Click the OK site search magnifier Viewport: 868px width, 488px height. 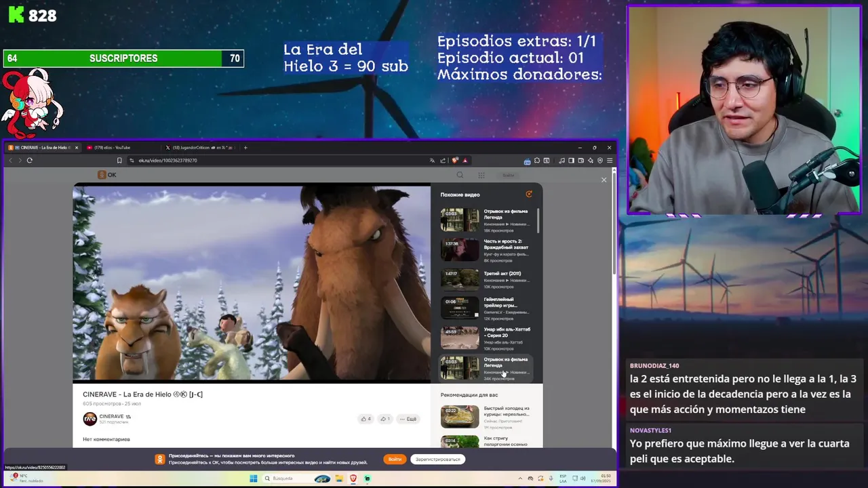tap(460, 175)
